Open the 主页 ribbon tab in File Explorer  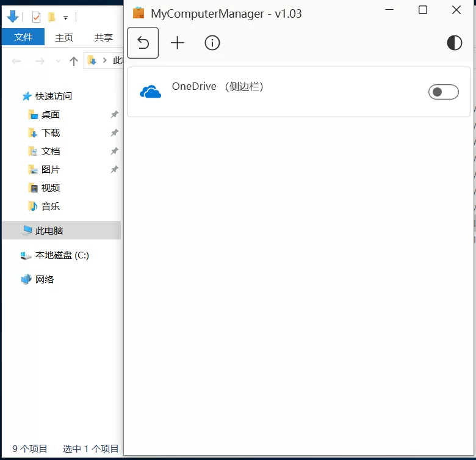pos(64,37)
